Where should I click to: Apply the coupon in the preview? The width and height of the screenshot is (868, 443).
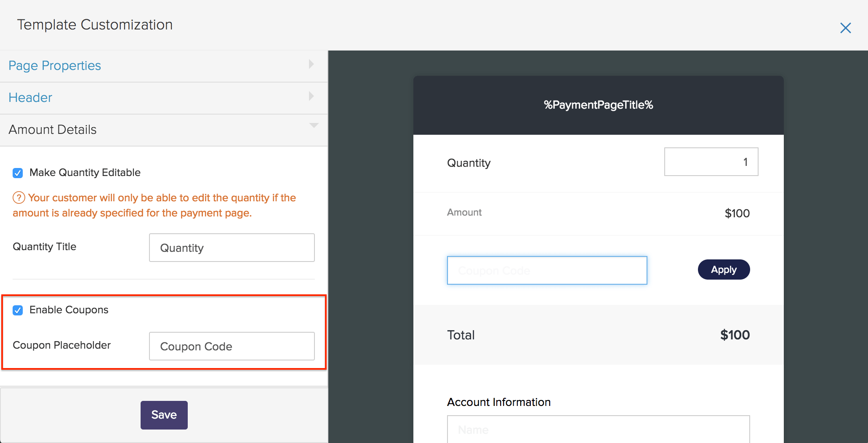pos(723,270)
